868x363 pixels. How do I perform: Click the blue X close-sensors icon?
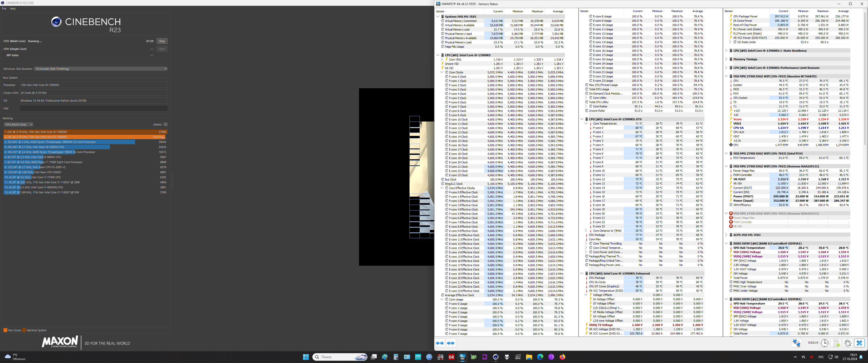pos(859,343)
